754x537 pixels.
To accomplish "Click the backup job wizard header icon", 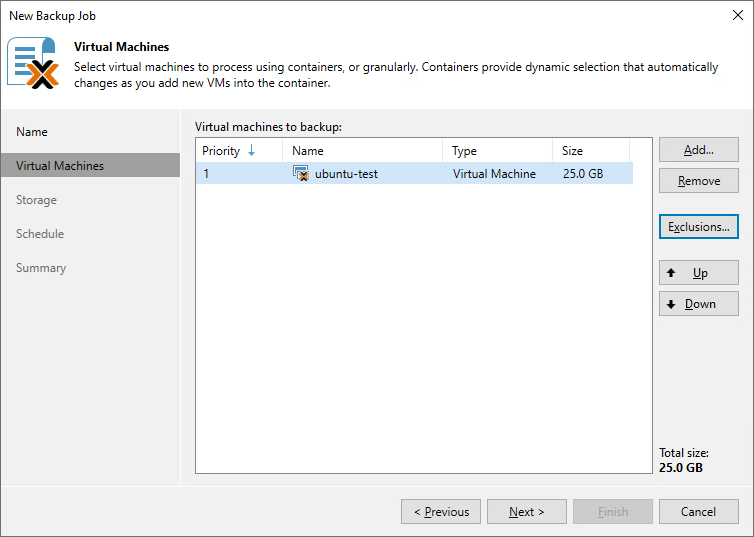I will coord(32,63).
